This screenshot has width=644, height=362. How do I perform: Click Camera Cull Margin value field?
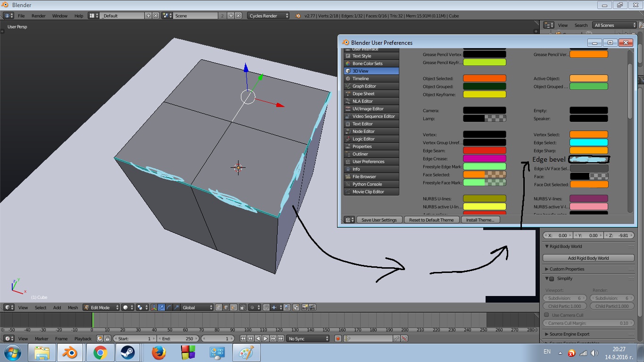point(588,323)
